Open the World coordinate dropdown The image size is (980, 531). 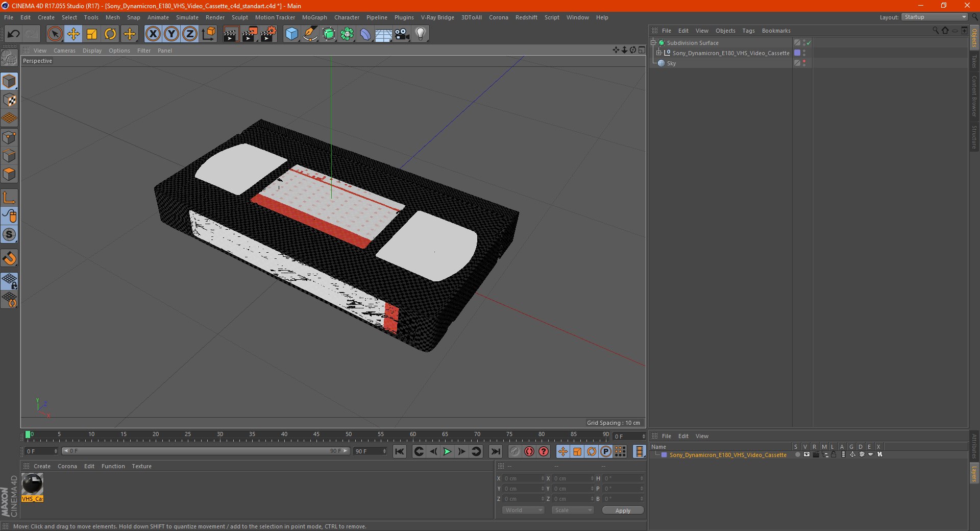tap(523, 510)
